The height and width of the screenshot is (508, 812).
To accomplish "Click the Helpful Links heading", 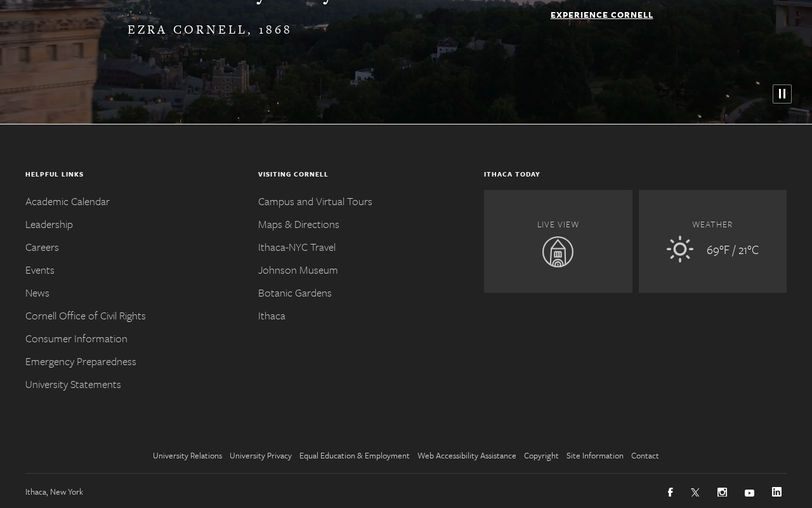I will click(55, 174).
